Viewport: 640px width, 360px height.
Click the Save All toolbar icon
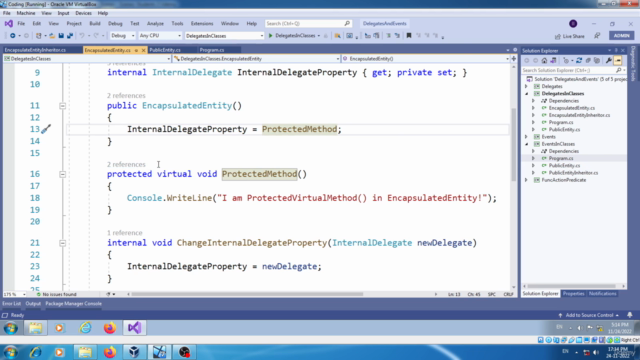tap(70, 36)
